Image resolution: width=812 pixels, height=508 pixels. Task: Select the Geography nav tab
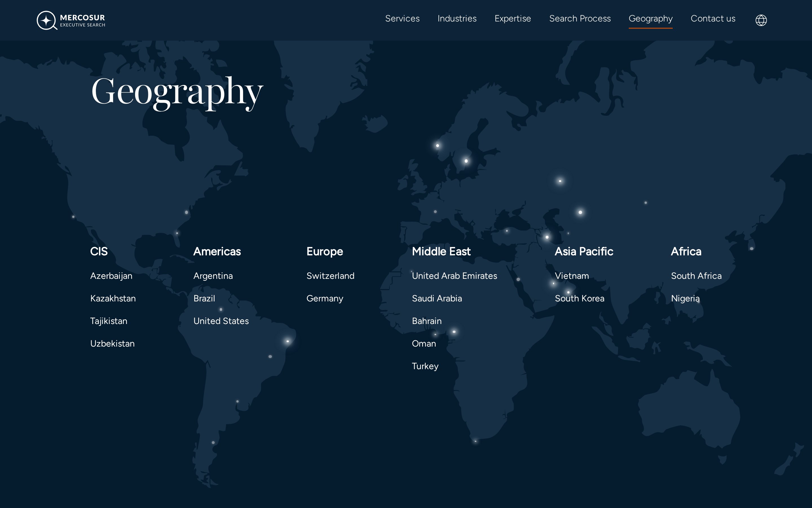coord(651,19)
